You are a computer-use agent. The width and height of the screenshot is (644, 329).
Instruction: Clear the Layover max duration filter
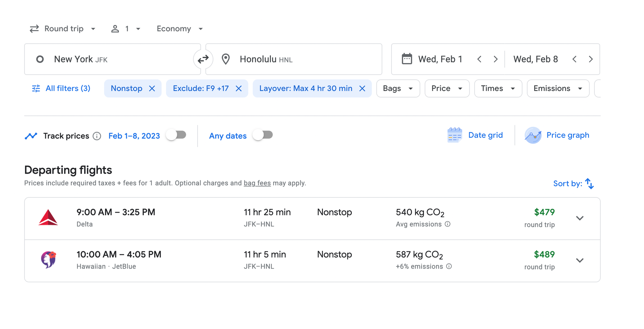(362, 89)
